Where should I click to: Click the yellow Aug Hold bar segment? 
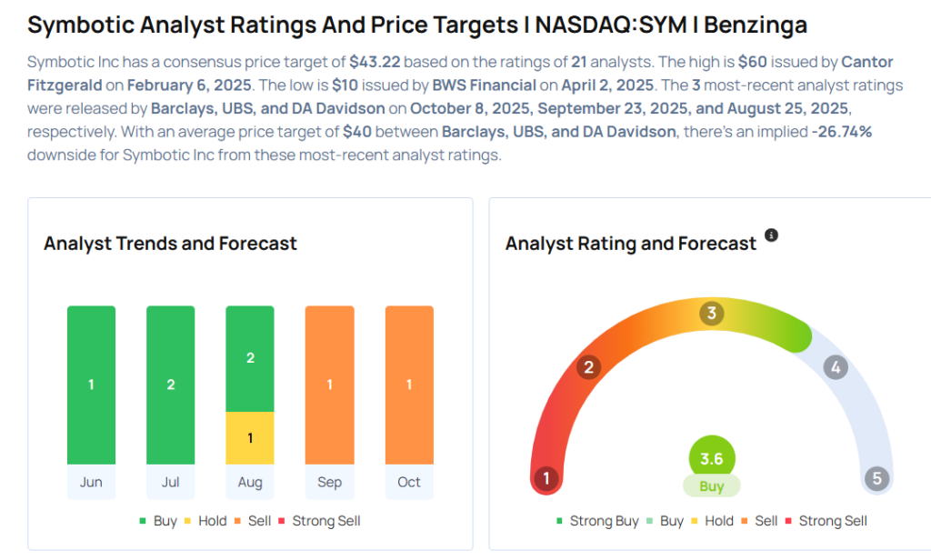click(250, 438)
